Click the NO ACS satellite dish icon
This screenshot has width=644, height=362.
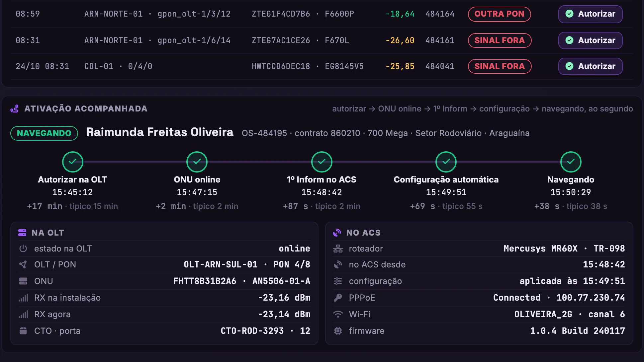[x=337, y=233]
